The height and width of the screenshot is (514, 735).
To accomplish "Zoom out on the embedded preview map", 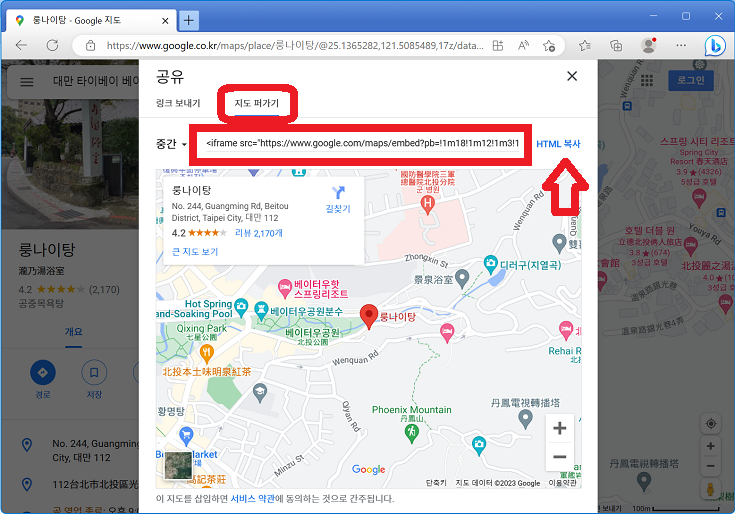I will (560, 457).
